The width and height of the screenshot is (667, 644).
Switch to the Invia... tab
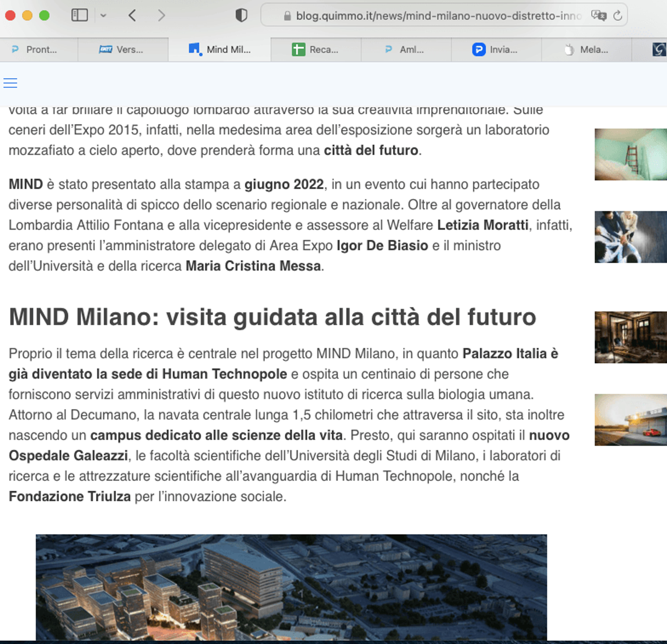[x=496, y=50]
